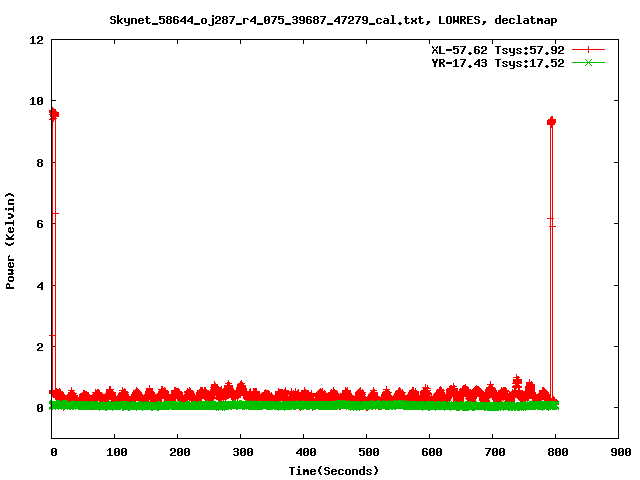Viewport: 640px width, 480px height.
Task: Click the y-axis tick label 4
Action: point(40,286)
